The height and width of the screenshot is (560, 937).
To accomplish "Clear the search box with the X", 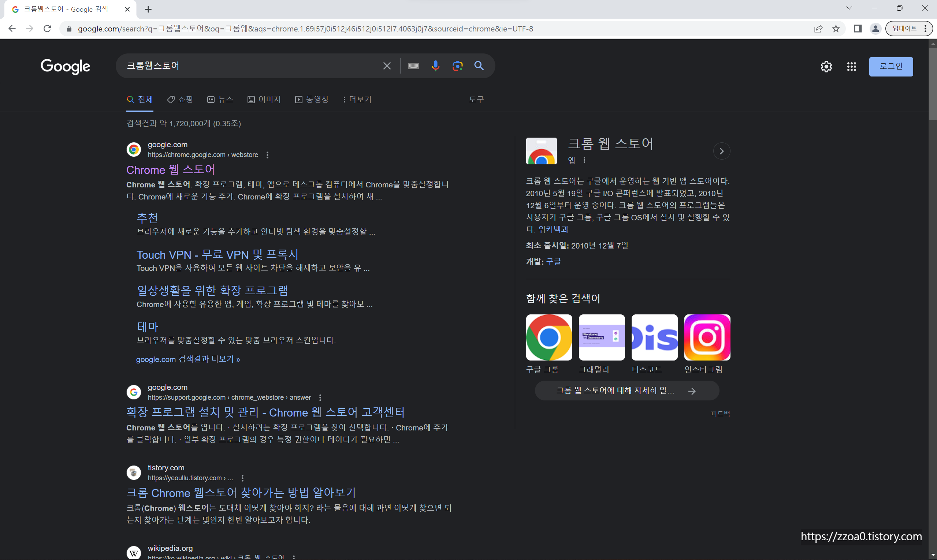I will coord(387,66).
